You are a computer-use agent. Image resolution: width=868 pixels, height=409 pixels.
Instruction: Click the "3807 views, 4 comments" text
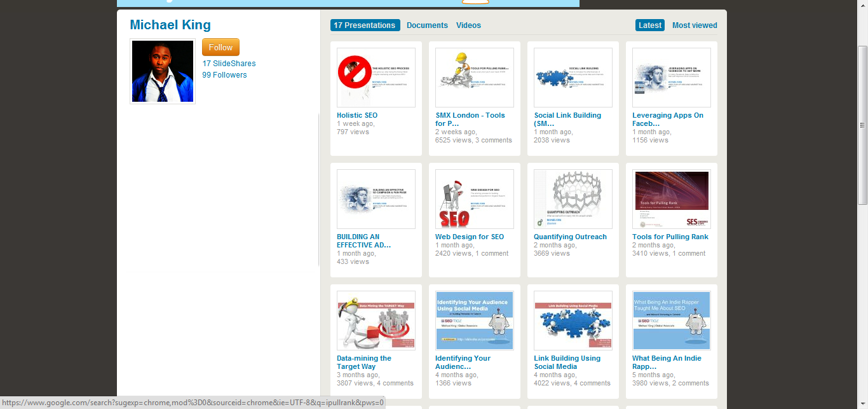(375, 384)
